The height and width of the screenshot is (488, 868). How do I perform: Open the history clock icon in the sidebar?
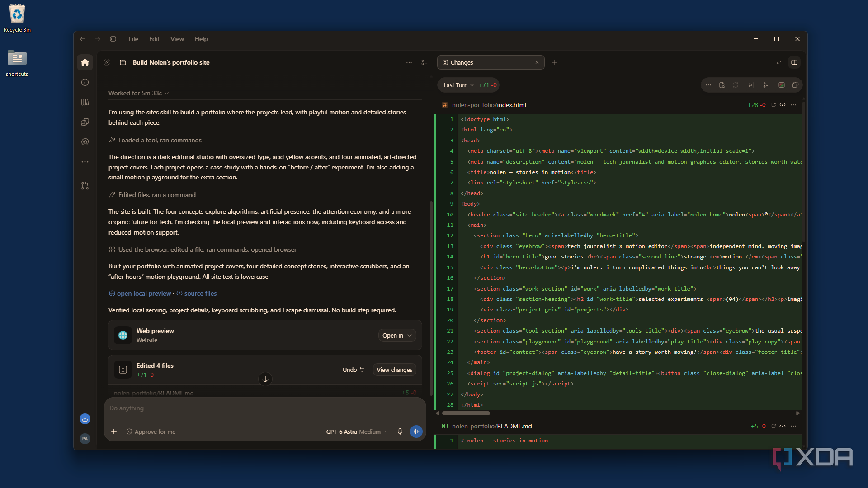click(x=85, y=82)
